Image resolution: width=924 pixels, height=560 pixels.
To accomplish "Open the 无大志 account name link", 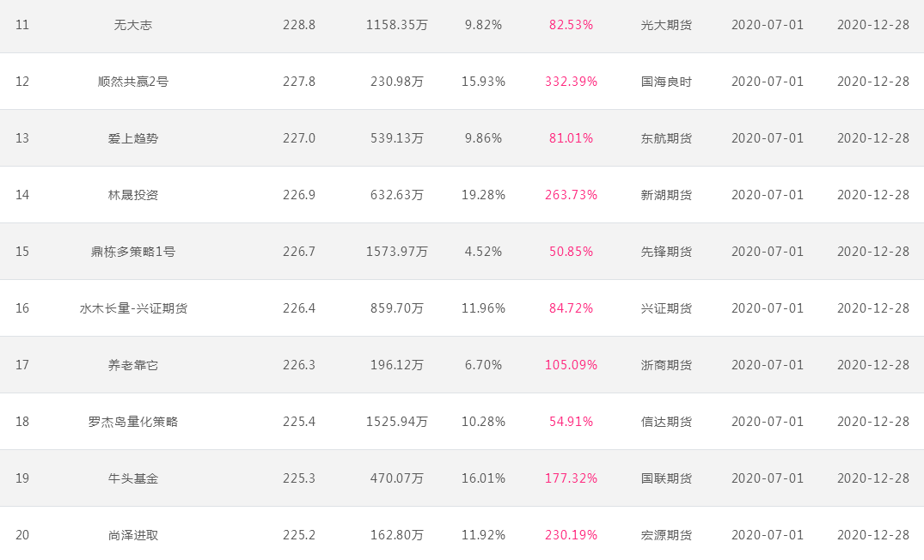I will [133, 25].
